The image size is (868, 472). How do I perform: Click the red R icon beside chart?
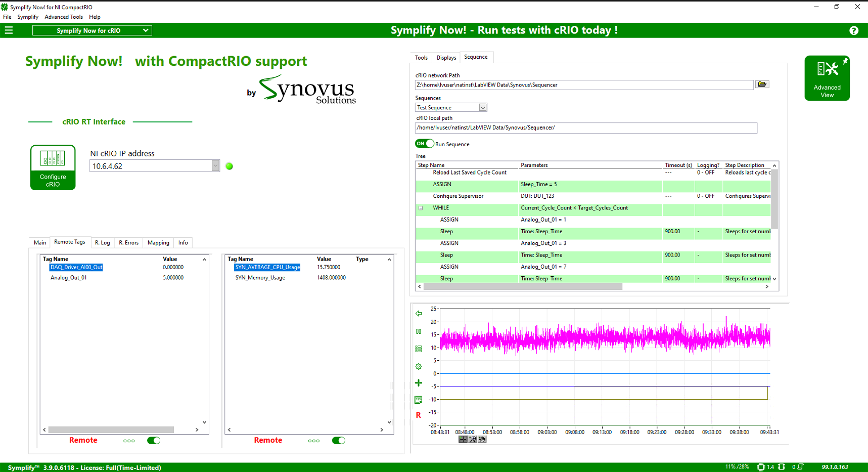(x=419, y=415)
